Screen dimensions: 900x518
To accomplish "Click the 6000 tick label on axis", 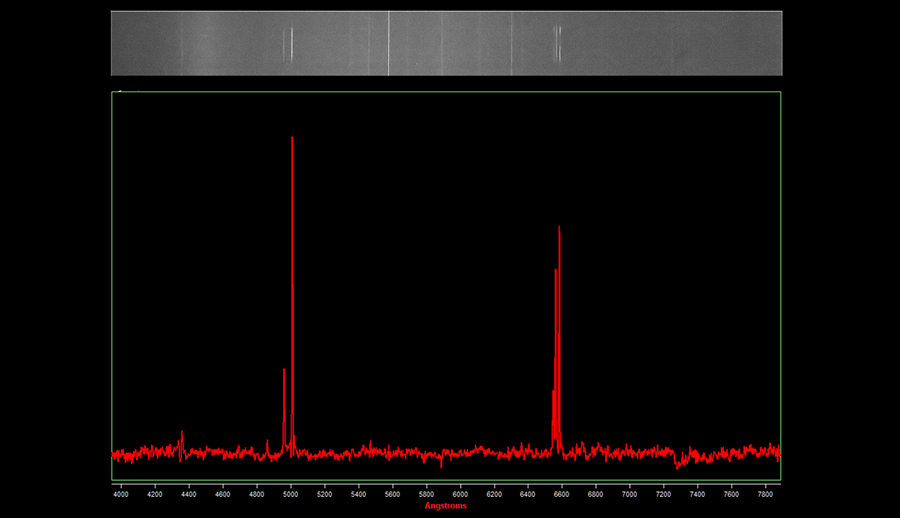I will tap(461, 493).
